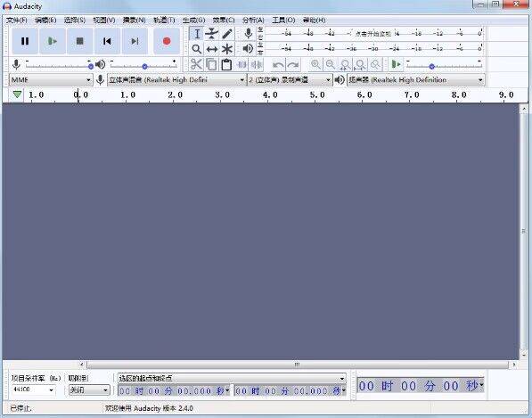Toggle the Play-at-speed green button

point(396,64)
